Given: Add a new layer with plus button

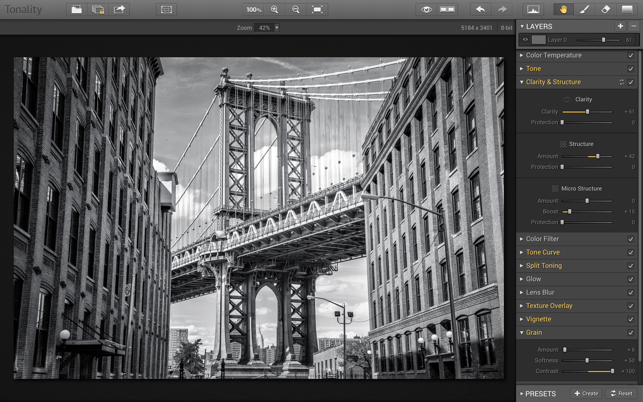Looking at the screenshot, I should pyautogui.click(x=620, y=26).
